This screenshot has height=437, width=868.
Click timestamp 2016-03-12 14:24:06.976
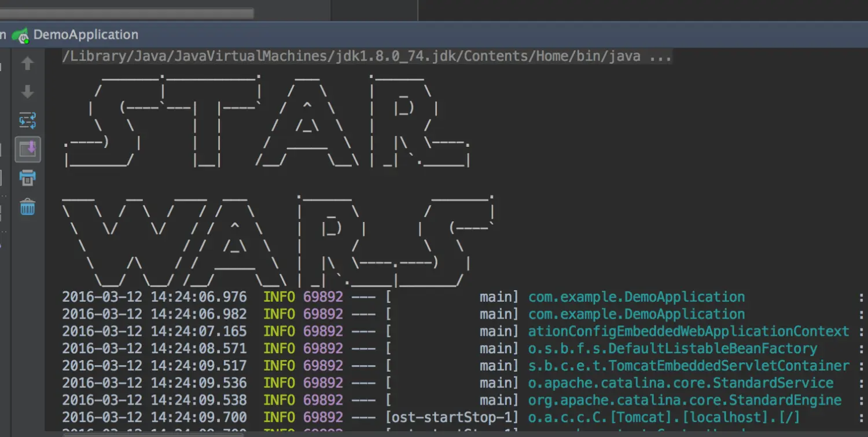click(155, 297)
